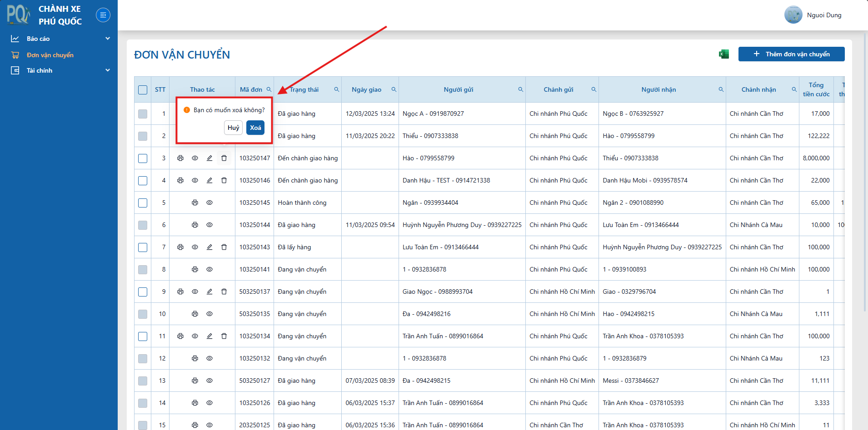
Task: Print order 503250135
Action: [195, 314]
